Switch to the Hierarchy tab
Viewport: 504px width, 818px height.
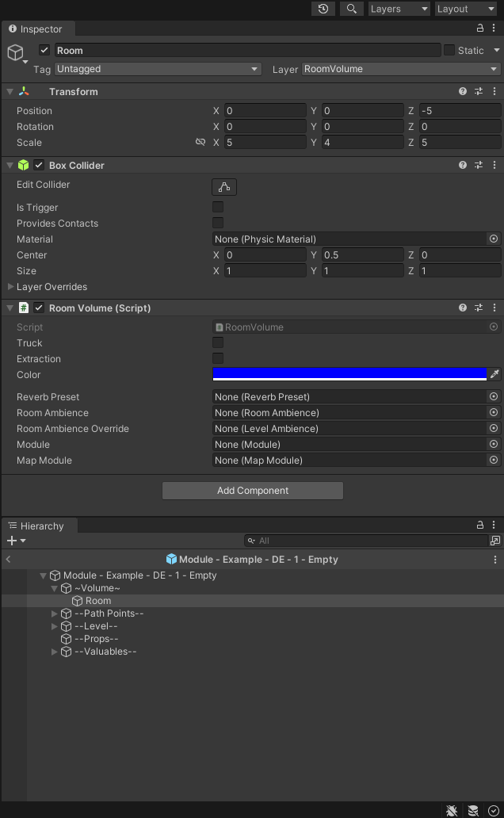(40, 526)
